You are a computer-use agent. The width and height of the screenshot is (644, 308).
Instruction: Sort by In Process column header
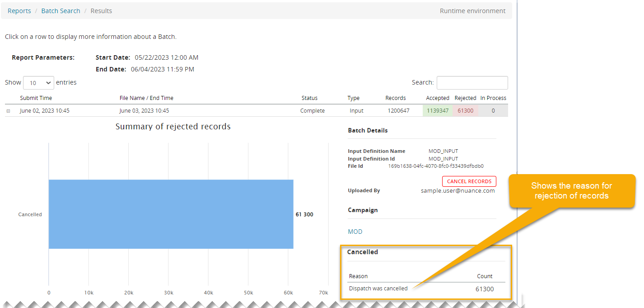tap(493, 98)
